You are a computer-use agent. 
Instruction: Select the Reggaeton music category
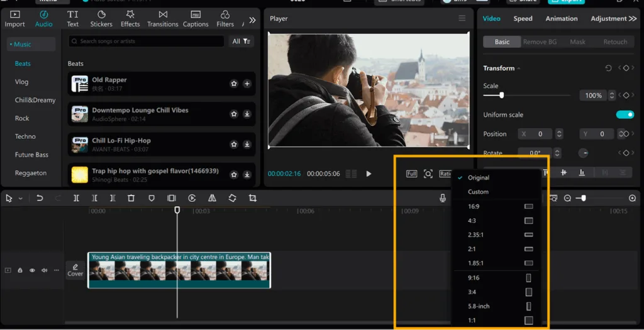31,173
